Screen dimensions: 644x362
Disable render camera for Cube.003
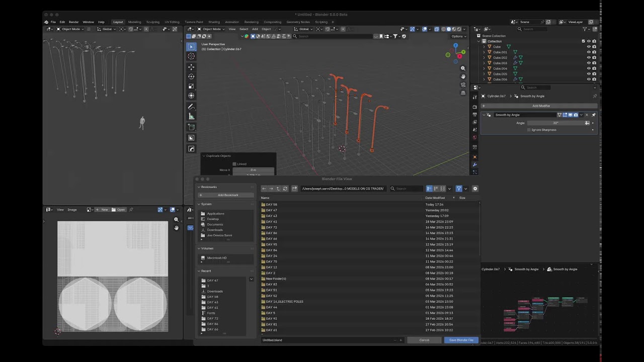(x=594, y=63)
